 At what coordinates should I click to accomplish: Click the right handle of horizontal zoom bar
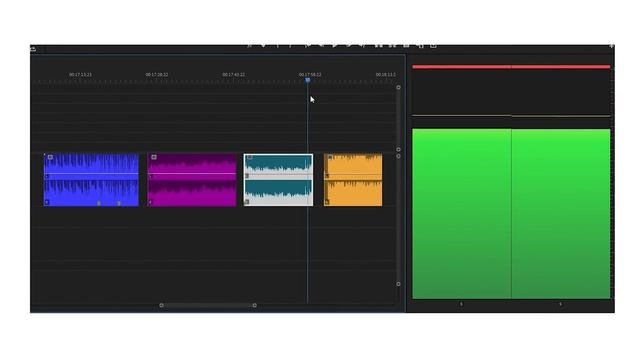click(x=255, y=305)
